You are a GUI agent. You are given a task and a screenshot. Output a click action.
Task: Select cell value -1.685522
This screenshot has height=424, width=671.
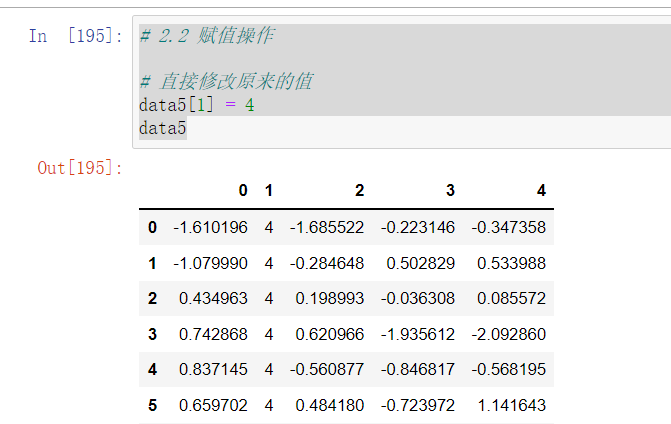327,227
